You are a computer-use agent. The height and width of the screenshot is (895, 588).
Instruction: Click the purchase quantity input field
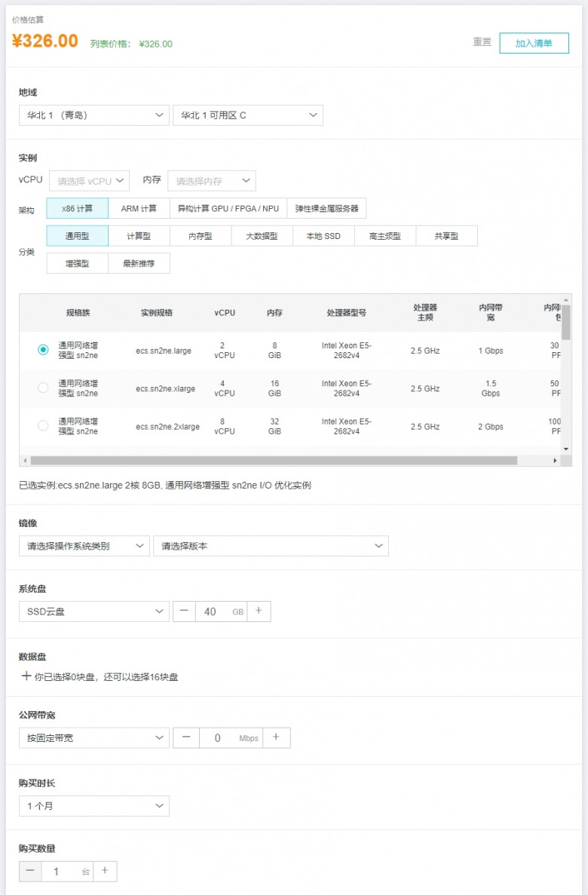67,871
